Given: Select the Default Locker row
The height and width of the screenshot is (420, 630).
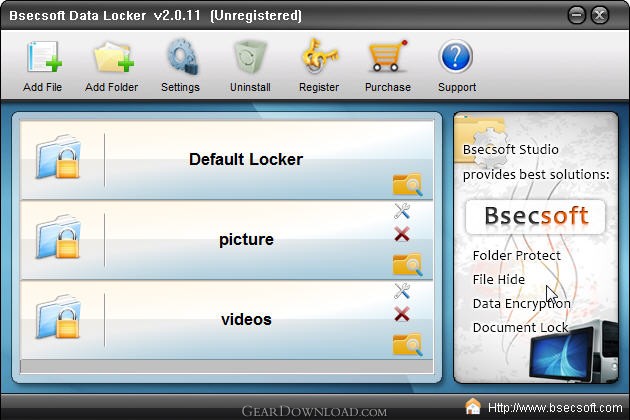Looking at the screenshot, I should click(227, 160).
